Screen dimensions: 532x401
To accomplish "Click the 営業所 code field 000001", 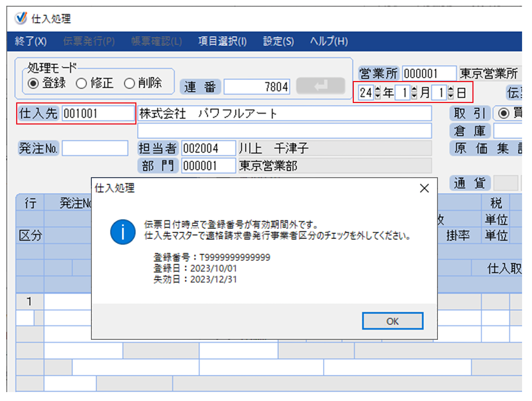I will (x=429, y=73).
